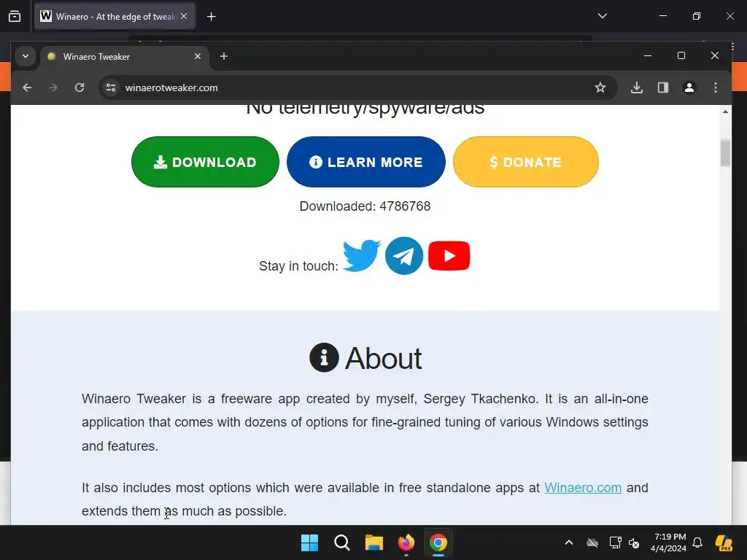Show hidden system tray icons
The image size is (747, 560).
[x=569, y=542]
